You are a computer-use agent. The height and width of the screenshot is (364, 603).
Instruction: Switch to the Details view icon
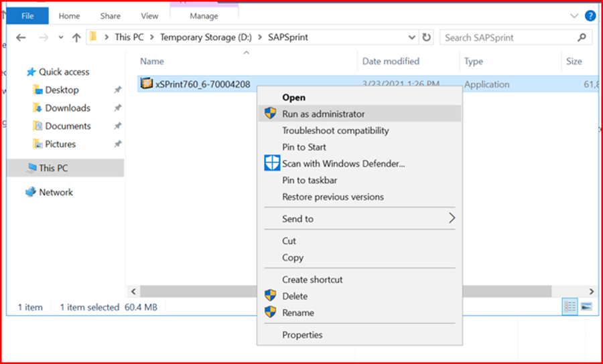[x=570, y=306]
